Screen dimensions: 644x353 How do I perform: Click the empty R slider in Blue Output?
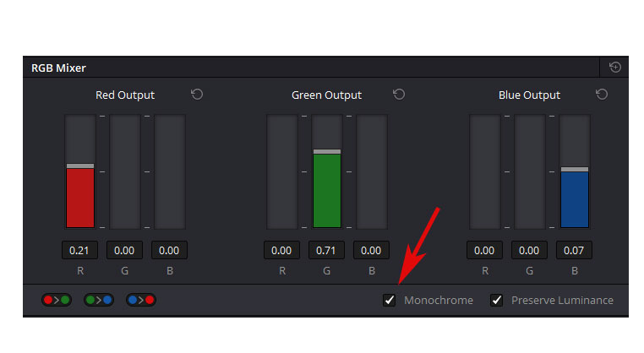[x=485, y=171]
